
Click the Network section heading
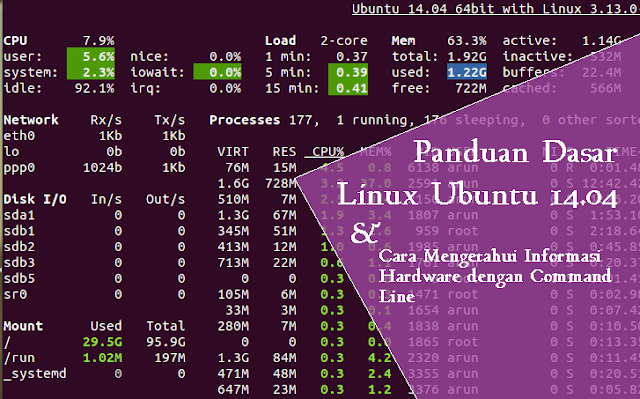coord(31,120)
